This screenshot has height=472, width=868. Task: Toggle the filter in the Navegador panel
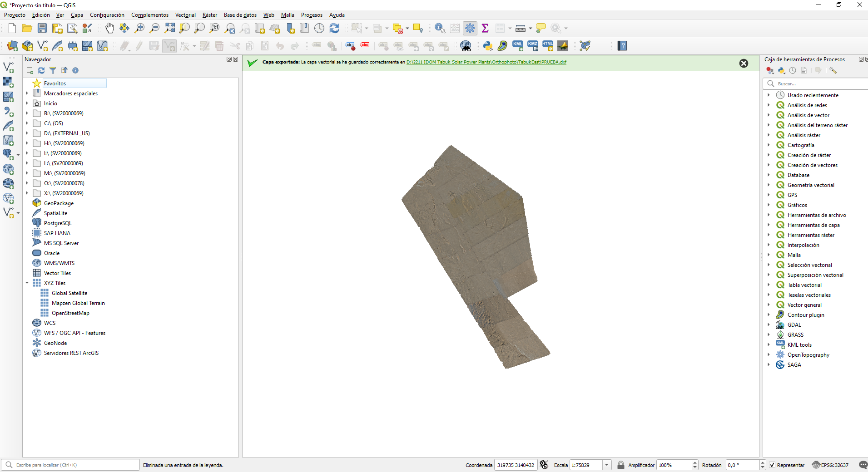53,70
